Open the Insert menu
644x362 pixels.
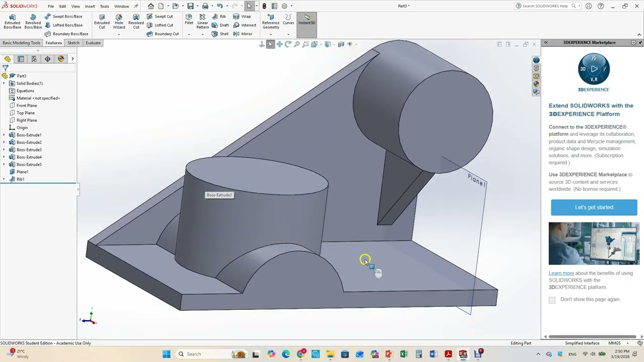pos(90,6)
